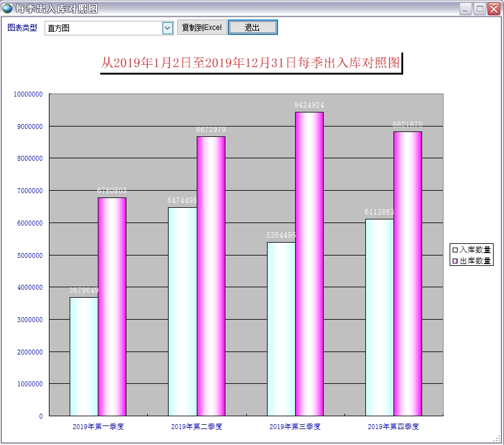Select the fourth quarter 出库 magenta bar

coord(407,273)
